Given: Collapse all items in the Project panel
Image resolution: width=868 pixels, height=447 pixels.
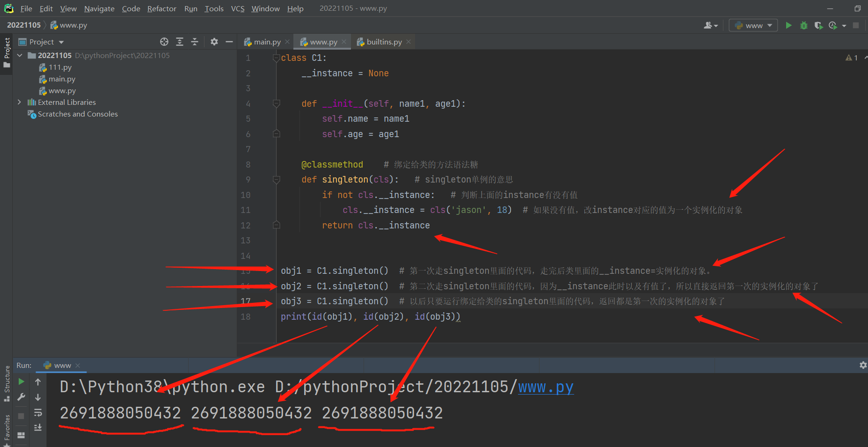Looking at the screenshot, I should click(195, 42).
